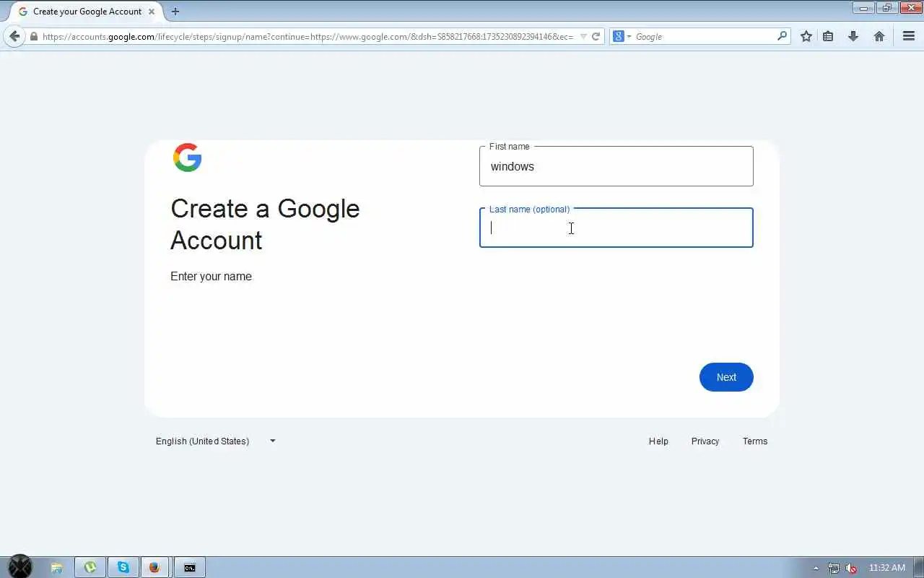Open the command prompt taskbar icon
Image resolution: width=924 pixels, height=578 pixels.
(x=189, y=568)
